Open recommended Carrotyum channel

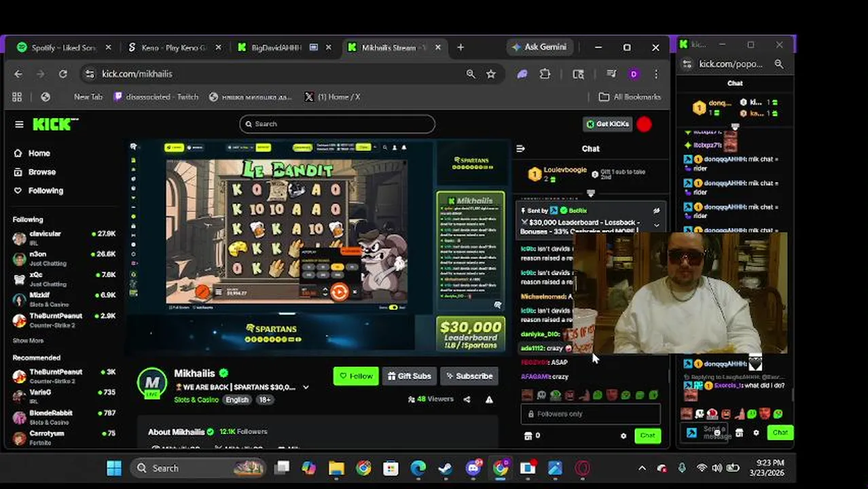coord(65,437)
